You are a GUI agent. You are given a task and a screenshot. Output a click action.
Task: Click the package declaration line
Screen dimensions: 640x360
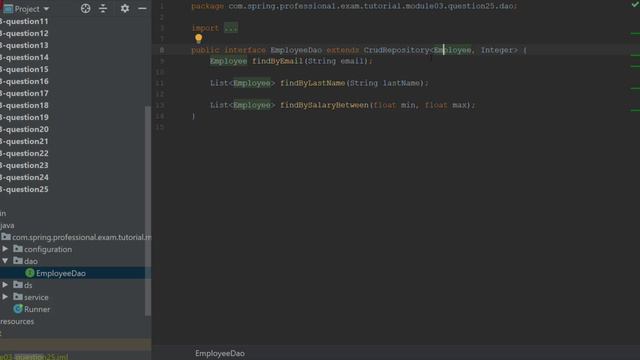354,6
